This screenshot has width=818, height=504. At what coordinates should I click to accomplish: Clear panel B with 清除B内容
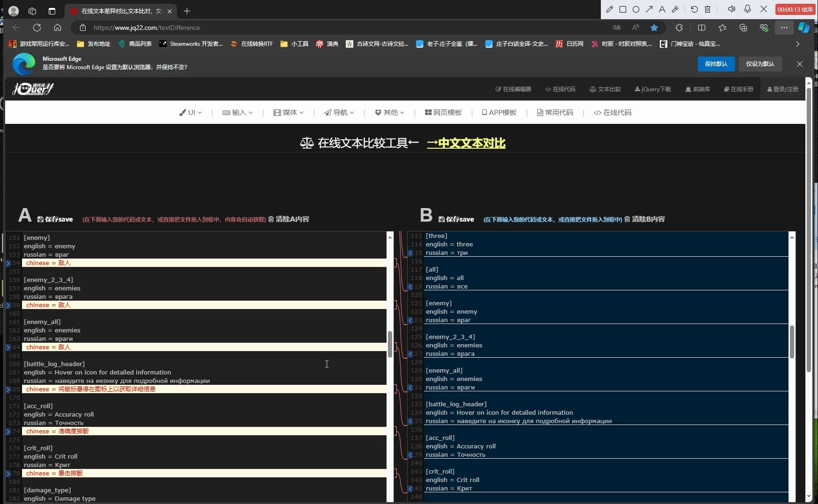pyautogui.click(x=645, y=219)
